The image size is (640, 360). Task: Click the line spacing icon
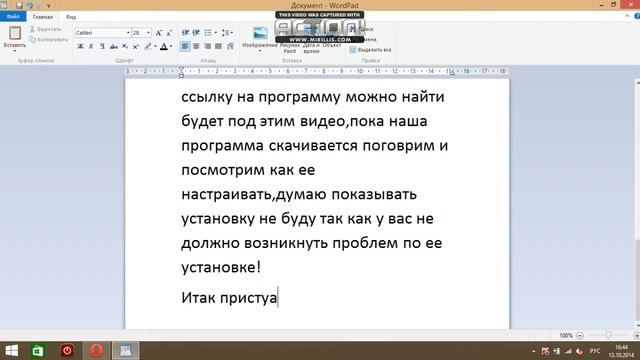(225, 33)
